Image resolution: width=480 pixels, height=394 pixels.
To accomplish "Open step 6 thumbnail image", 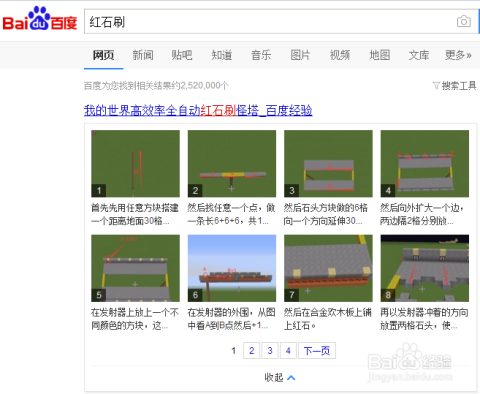I will (232, 268).
